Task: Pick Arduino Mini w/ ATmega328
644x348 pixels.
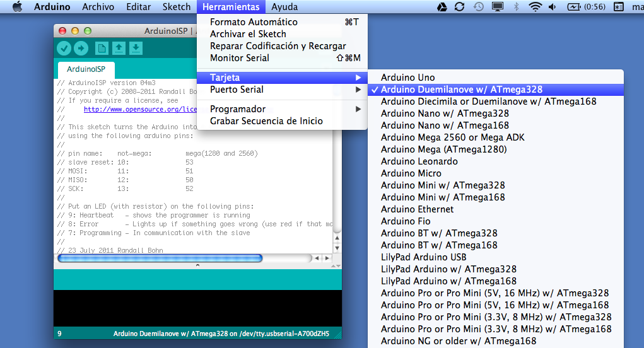Action: pos(496,185)
